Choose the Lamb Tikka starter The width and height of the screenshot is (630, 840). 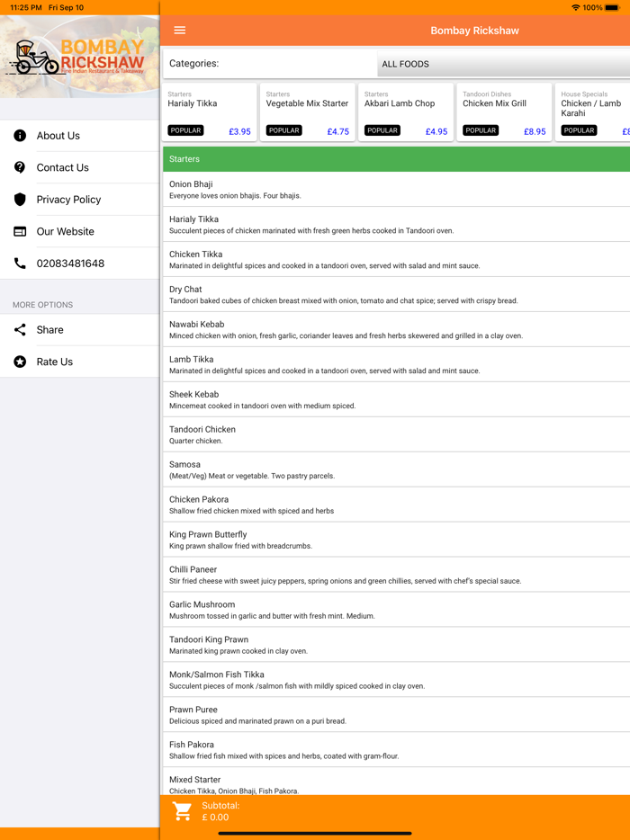tap(396, 364)
